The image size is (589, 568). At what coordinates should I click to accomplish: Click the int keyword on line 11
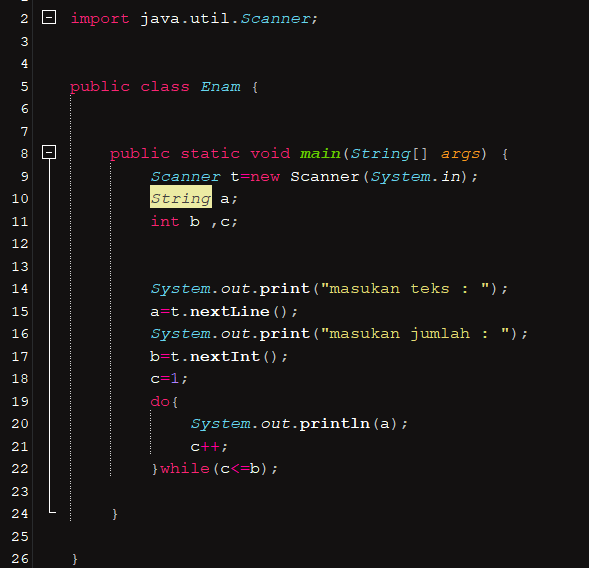tap(165, 221)
